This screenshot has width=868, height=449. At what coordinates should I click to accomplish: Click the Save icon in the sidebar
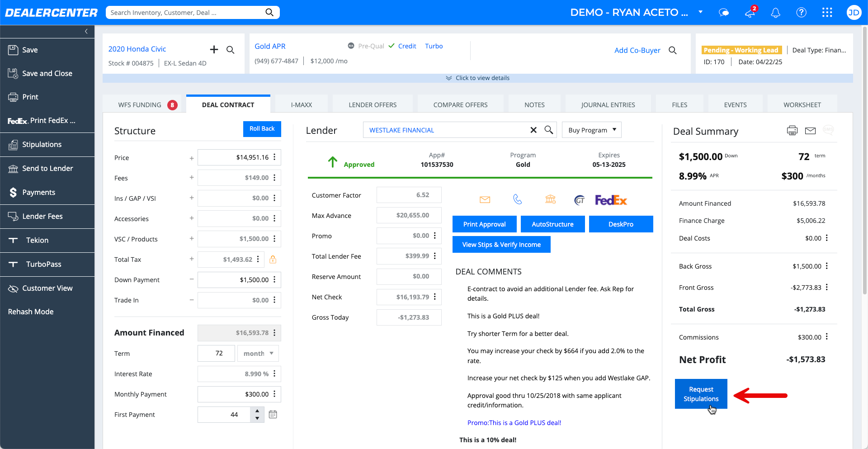(13, 50)
